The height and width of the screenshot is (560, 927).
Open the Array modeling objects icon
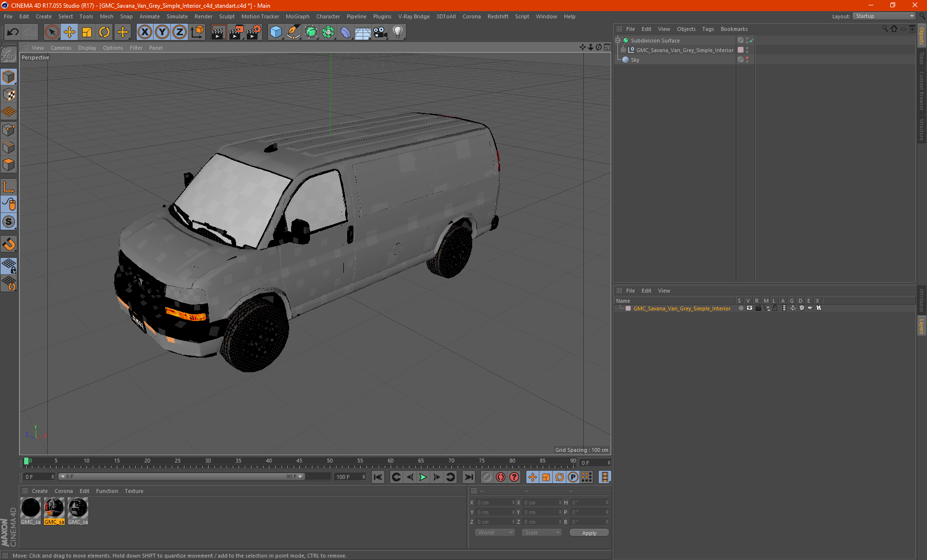[x=328, y=32]
